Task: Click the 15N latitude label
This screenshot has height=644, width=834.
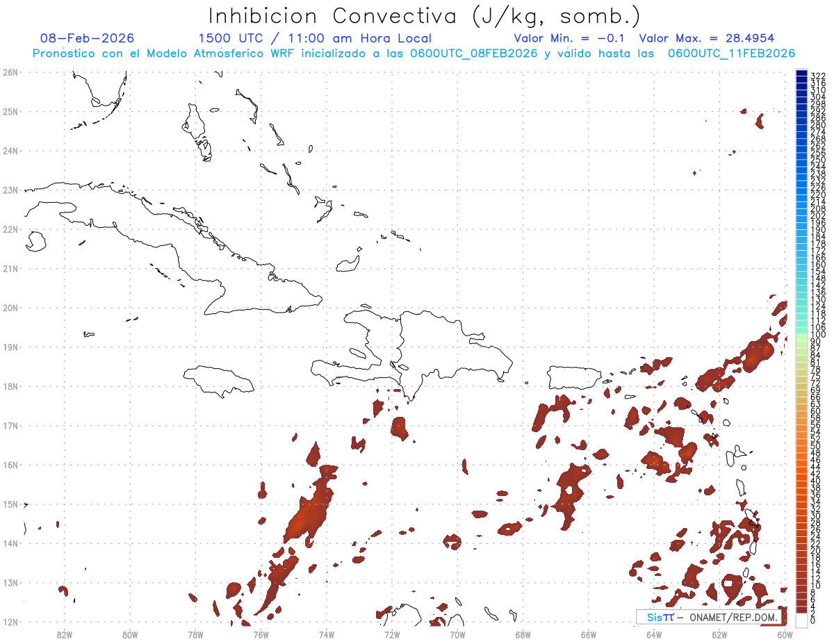Action: click(x=10, y=504)
